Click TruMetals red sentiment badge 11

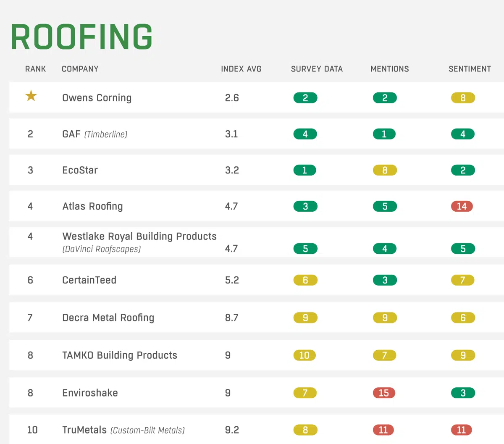click(x=462, y=430)
